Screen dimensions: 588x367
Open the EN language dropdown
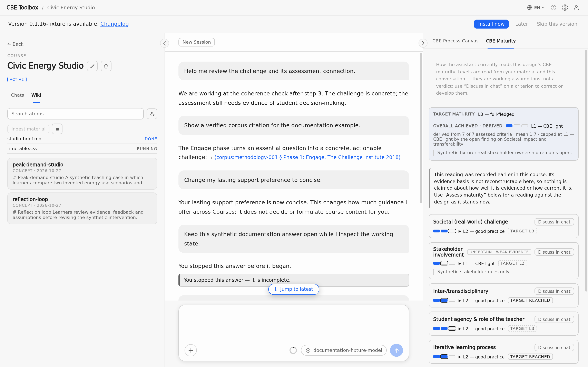coord(536,8)
